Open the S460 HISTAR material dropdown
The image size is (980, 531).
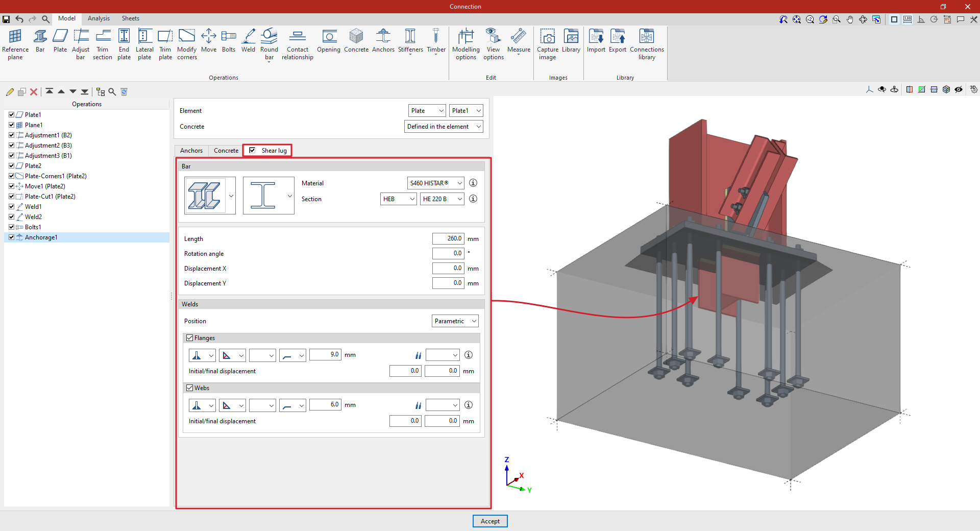tap(435, 183)
